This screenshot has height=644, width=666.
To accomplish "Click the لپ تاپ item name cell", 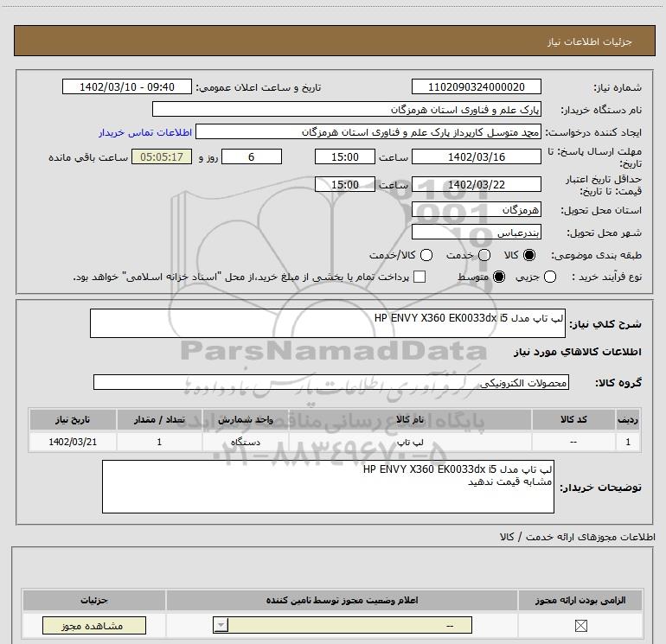I will [x=410, y=442].
